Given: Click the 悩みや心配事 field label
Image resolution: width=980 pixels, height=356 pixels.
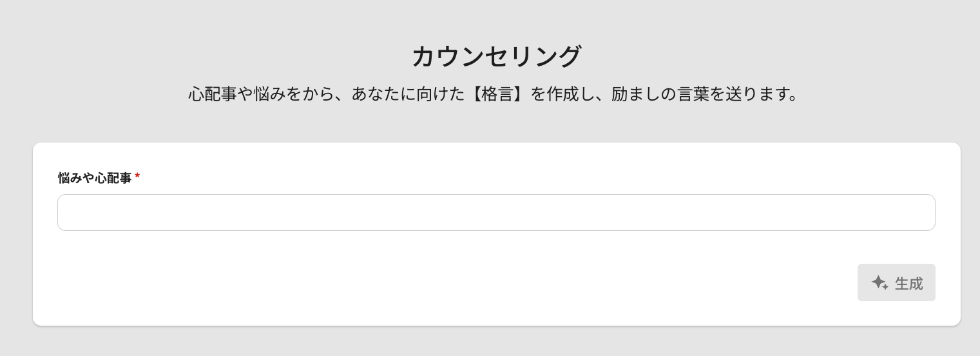Looking at the screenshot, I should click(x=95, y=178).
